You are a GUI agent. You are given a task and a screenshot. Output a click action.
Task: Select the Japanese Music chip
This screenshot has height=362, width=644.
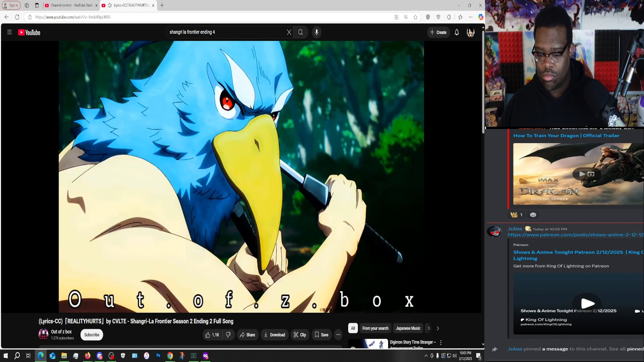point(408,328)
